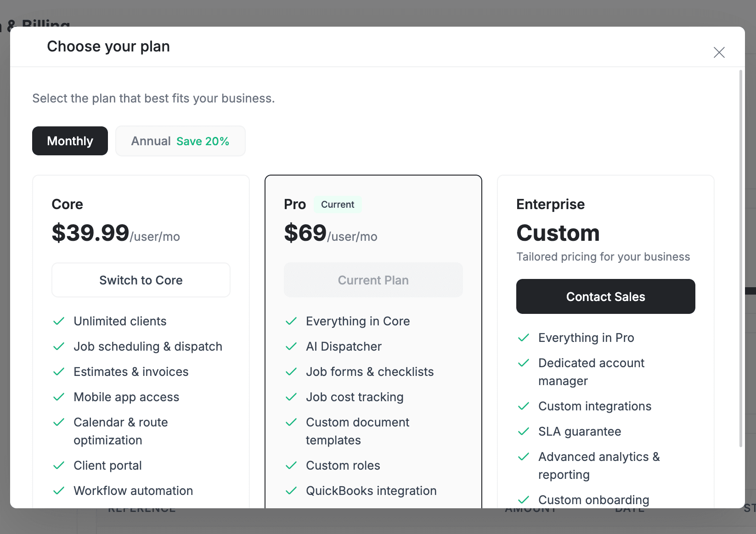Click the Contact Sales button
This screenshot has width=756, height=534.
pyautogui.click(x=605, y=296)
